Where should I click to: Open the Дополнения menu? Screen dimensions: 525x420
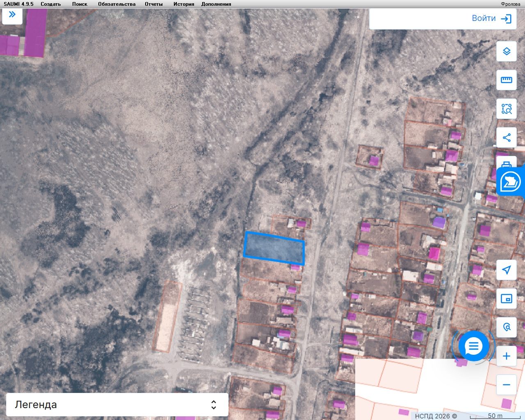216,4
